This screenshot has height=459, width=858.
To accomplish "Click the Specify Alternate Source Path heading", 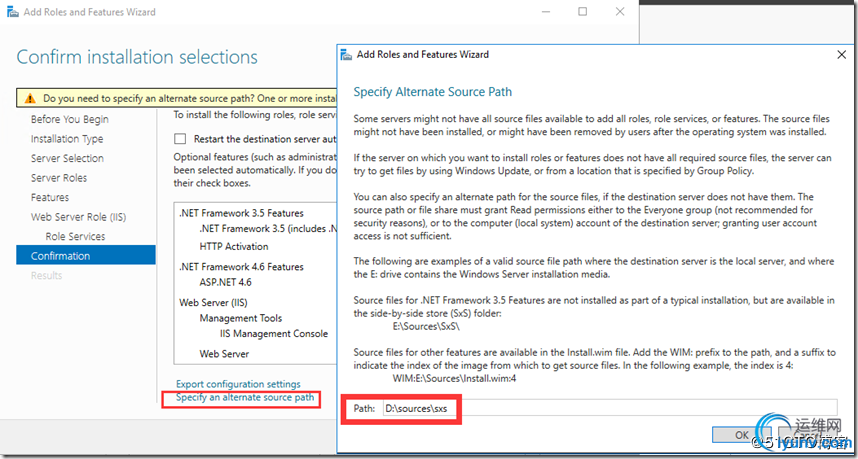I will click(x=433, y=91).
